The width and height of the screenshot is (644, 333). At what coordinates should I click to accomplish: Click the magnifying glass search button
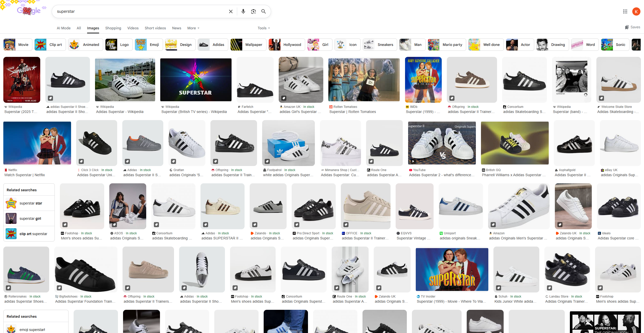pos(263,11)
